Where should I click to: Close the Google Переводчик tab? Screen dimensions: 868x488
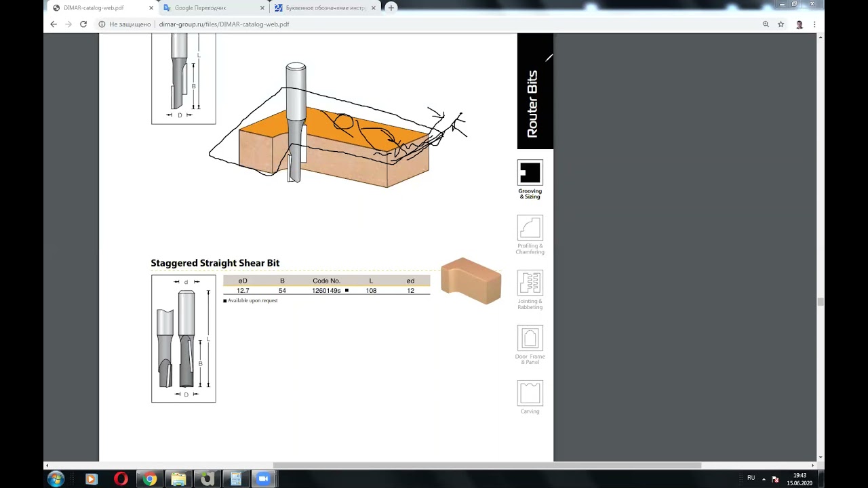click(262, 8)
